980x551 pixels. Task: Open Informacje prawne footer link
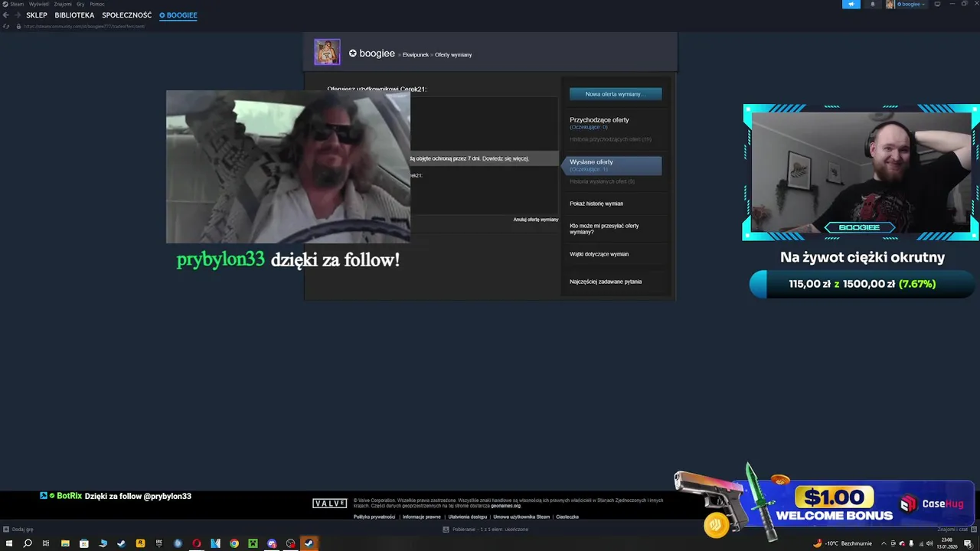(422, 517)
